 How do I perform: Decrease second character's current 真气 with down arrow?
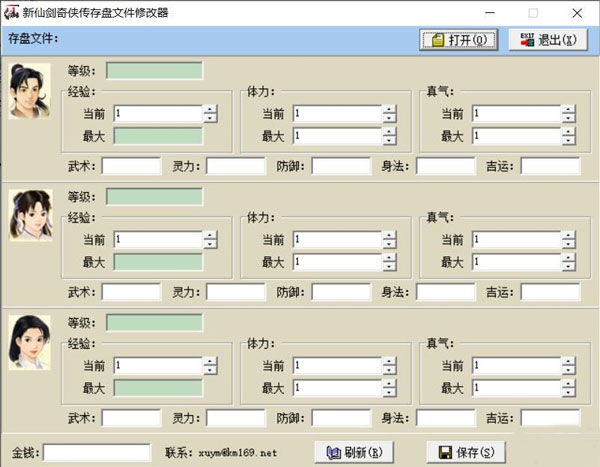tap(568, 244)
